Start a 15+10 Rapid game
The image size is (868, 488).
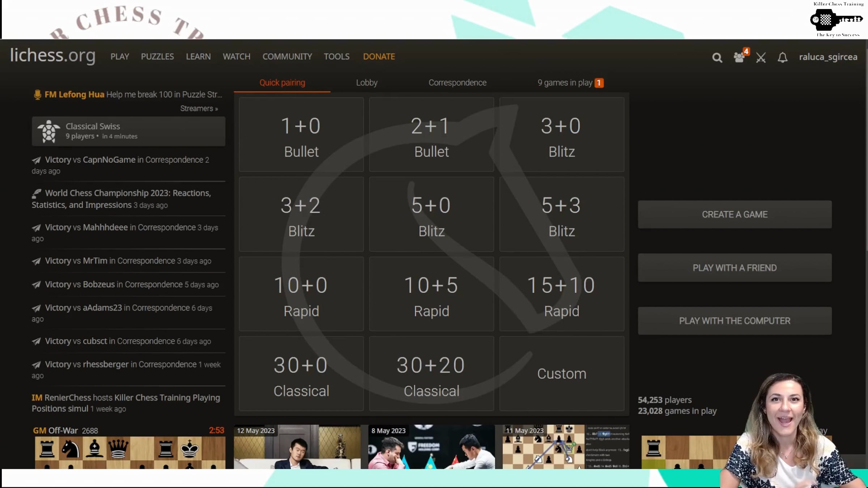[x=562, y=294]
